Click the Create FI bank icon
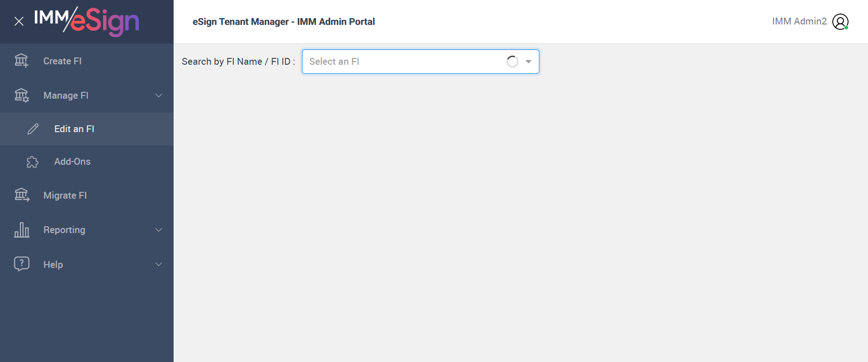The width and height of the screenshot is (868, 362). tap(21, 61)
